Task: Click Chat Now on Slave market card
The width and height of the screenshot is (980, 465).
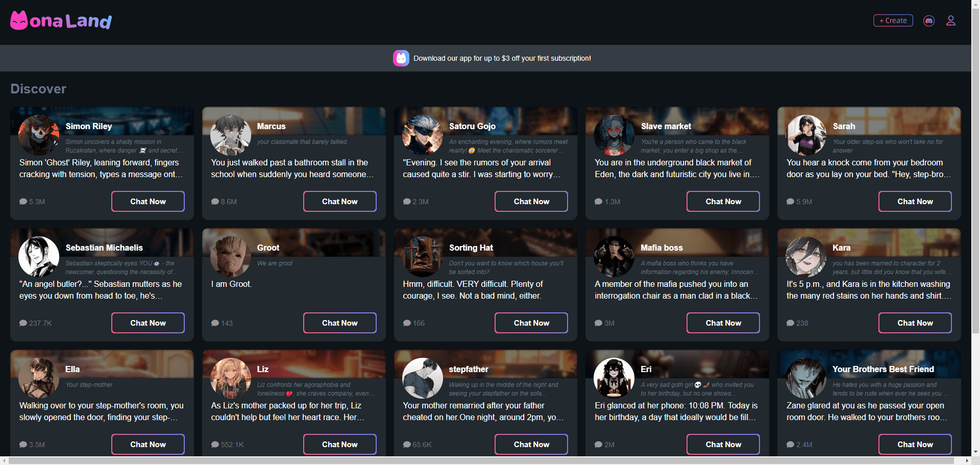Action: (723, 201)
